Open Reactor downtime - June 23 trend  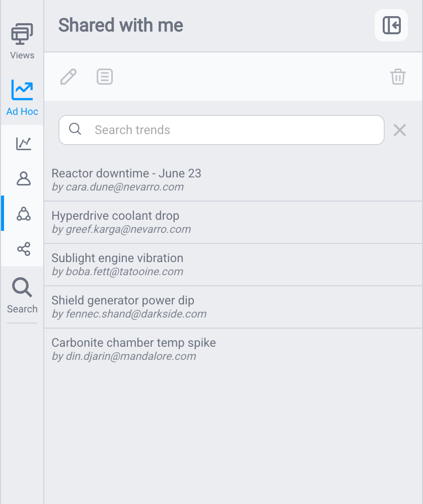pyautogui.click(x=233, y=180)
